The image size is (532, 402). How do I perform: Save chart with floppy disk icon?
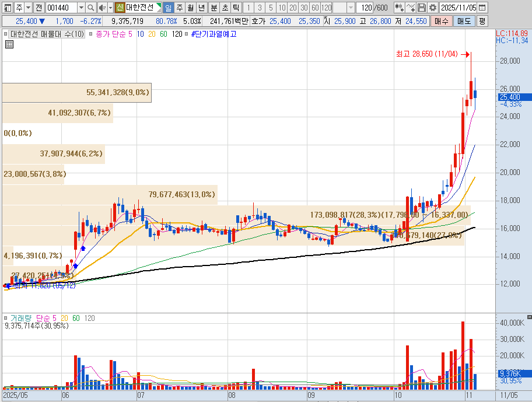click(x=421, y=8)
